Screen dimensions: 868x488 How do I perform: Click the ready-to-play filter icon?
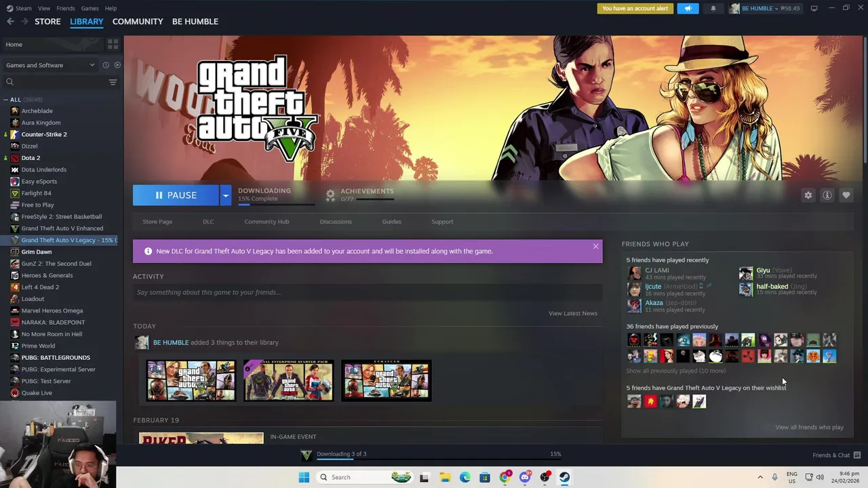(117, 65)
